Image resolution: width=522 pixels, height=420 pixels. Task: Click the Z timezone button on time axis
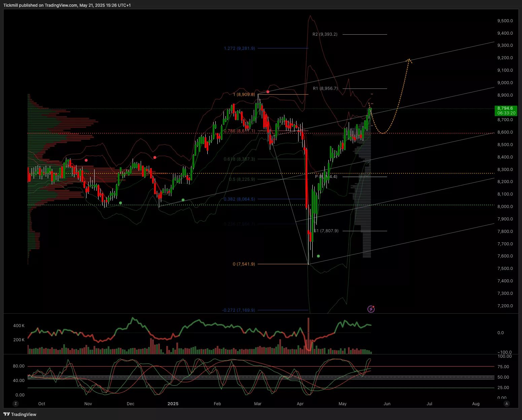[15, 404]
